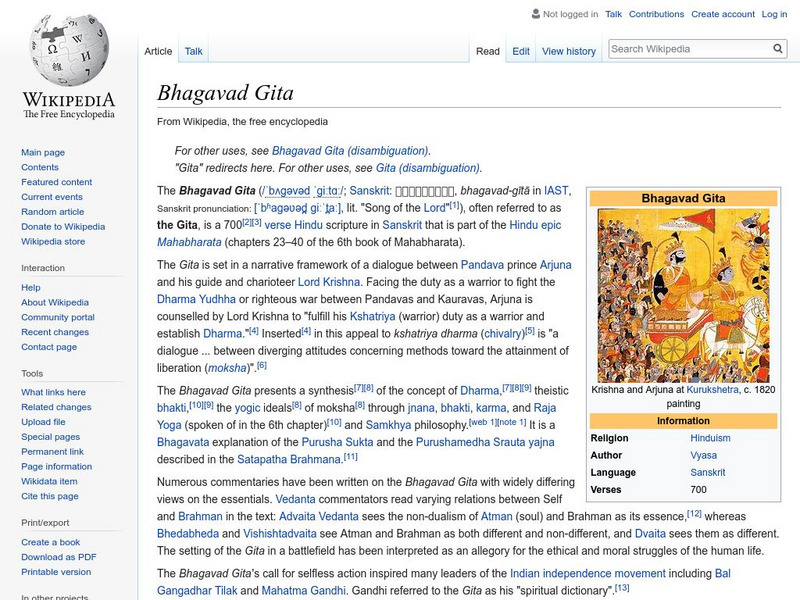Open Satapatha Brahmana link

[x=289, y=459]
